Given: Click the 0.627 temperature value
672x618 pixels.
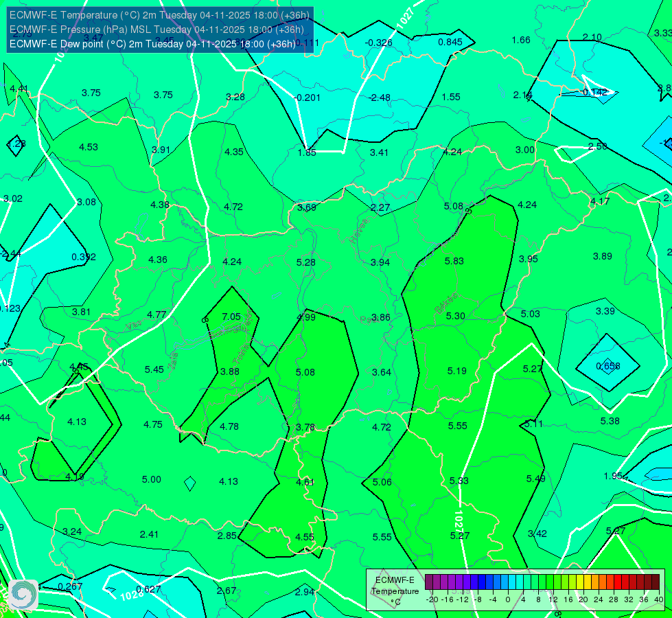Looking at the screenshot, I should coord(148,589).
